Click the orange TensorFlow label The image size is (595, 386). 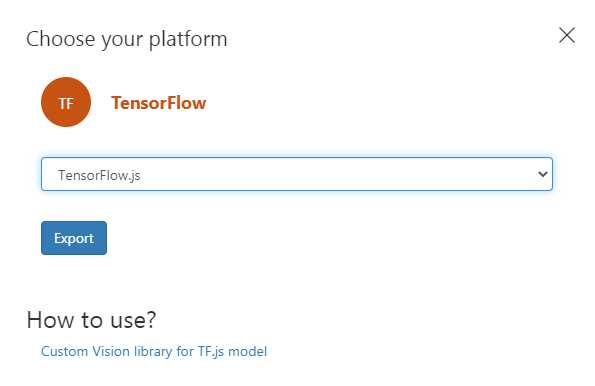(x=159, y=103)
